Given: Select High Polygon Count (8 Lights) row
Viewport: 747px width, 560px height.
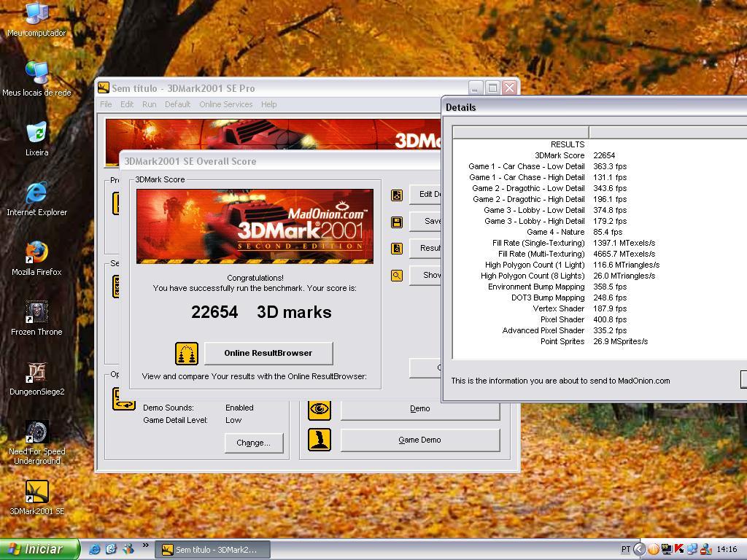Looking at the screenshot, I should click(x=600, y=276).
